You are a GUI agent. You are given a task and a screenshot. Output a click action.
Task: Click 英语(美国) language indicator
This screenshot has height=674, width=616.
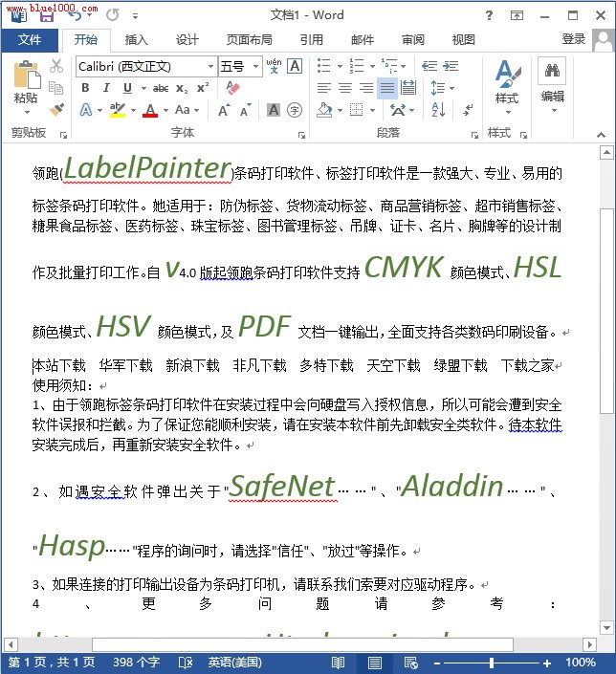point(235,663)
